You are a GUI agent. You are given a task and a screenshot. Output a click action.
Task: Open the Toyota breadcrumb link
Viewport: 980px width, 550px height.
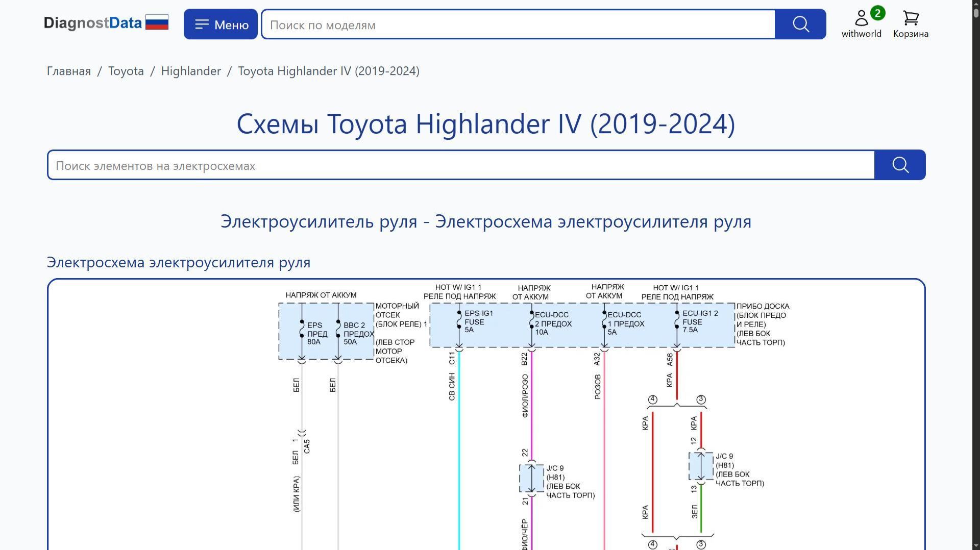click(126, 71)
